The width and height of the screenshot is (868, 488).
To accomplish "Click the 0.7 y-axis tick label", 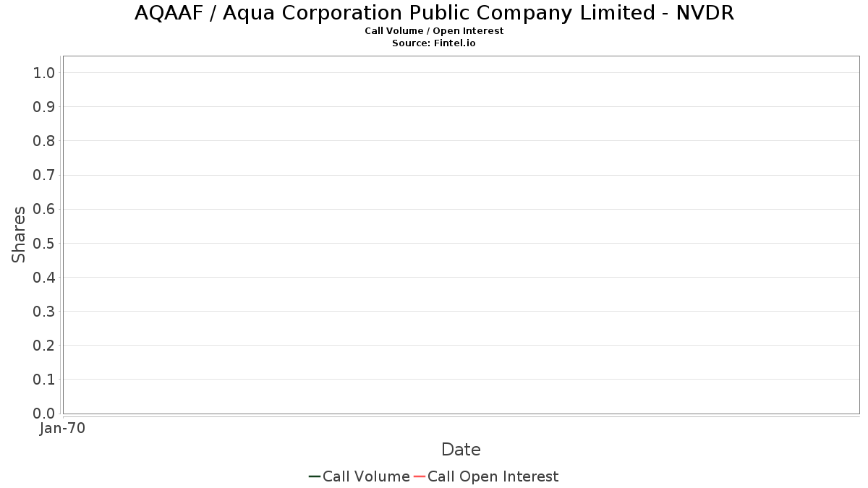I will click(x=44, y=175).
